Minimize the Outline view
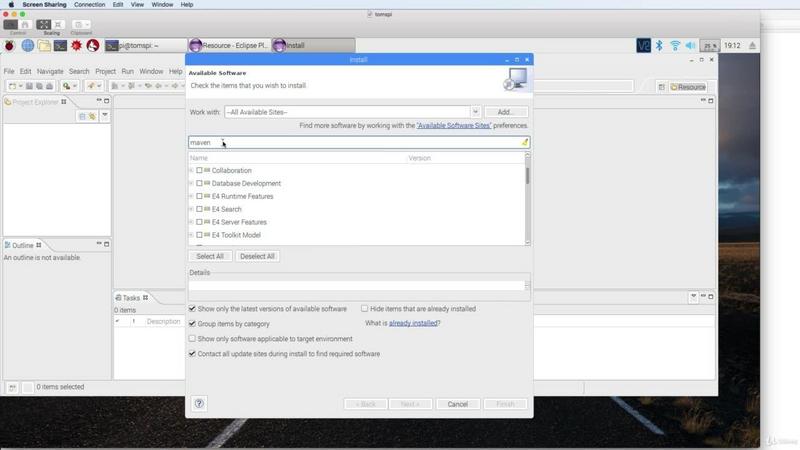Viewport: 800px width, 450px height. tap(98, 244)
